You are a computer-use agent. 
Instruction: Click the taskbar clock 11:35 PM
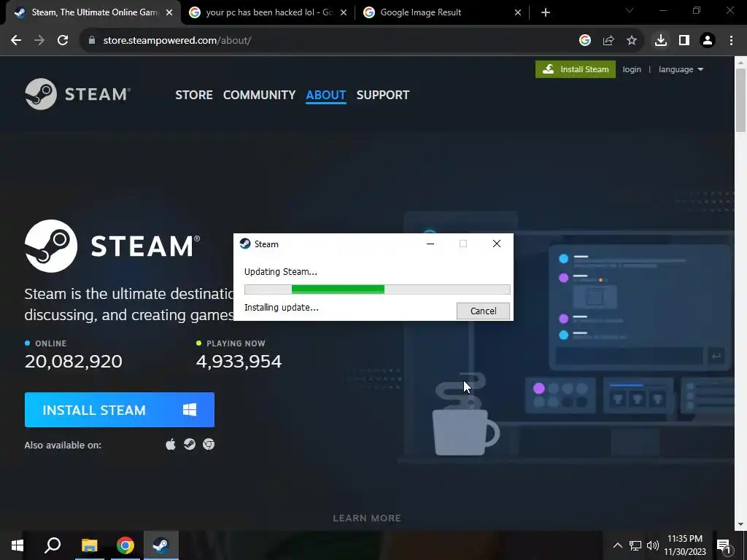pyautogui.click(x=685, y=539)
